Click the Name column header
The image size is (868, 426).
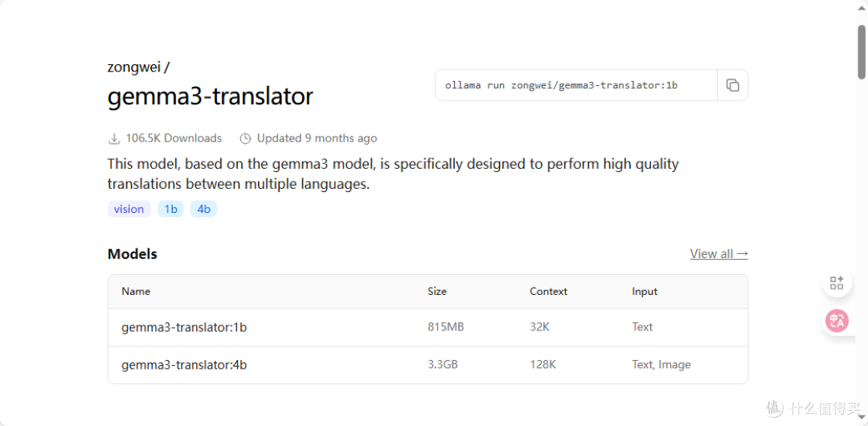point(136,292)
